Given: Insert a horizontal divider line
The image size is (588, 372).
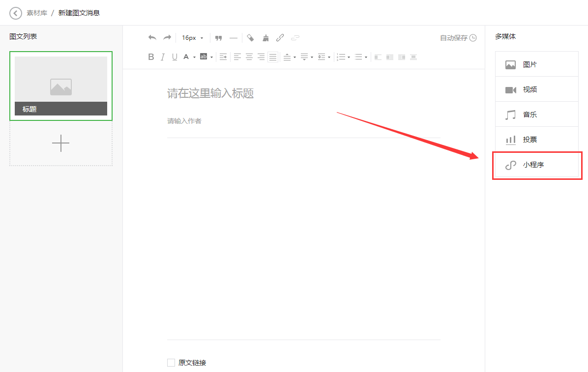Looking at the screenshot, I should point(233,38).
